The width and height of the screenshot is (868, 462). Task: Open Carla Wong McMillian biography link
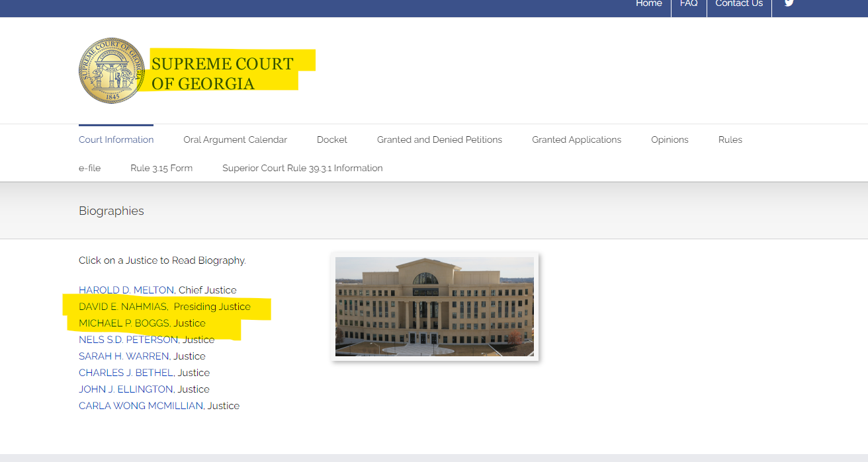coord(141,406)
